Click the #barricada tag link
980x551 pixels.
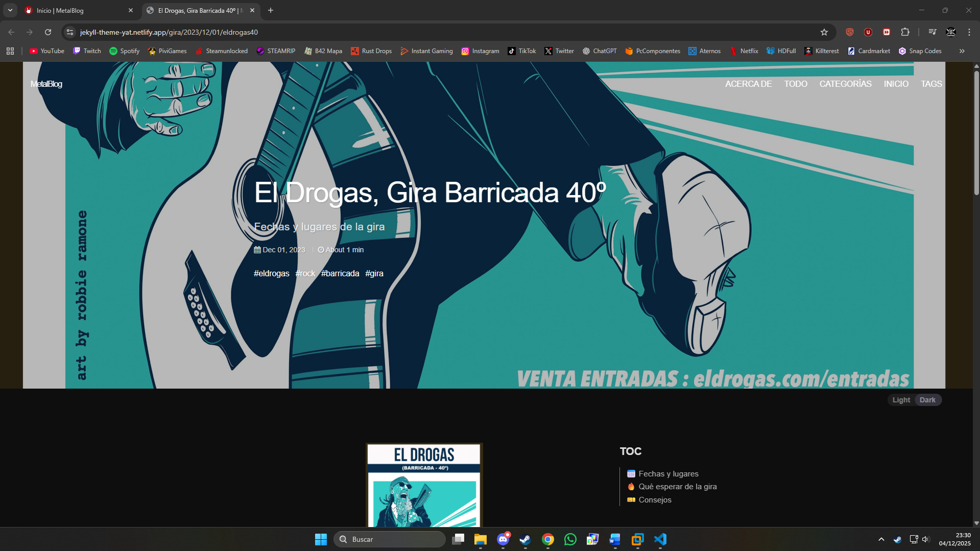pyautogui.click(x=340, y=274)
